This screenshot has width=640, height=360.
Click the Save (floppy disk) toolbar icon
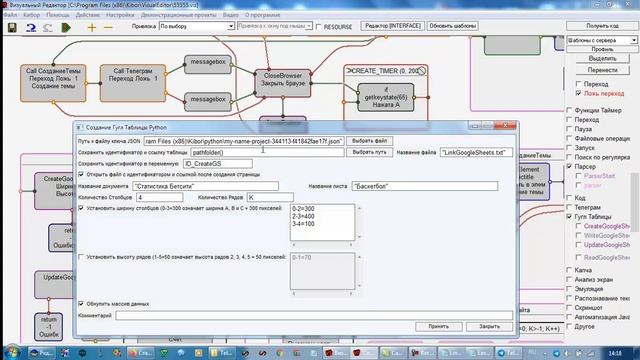[12, 27]
